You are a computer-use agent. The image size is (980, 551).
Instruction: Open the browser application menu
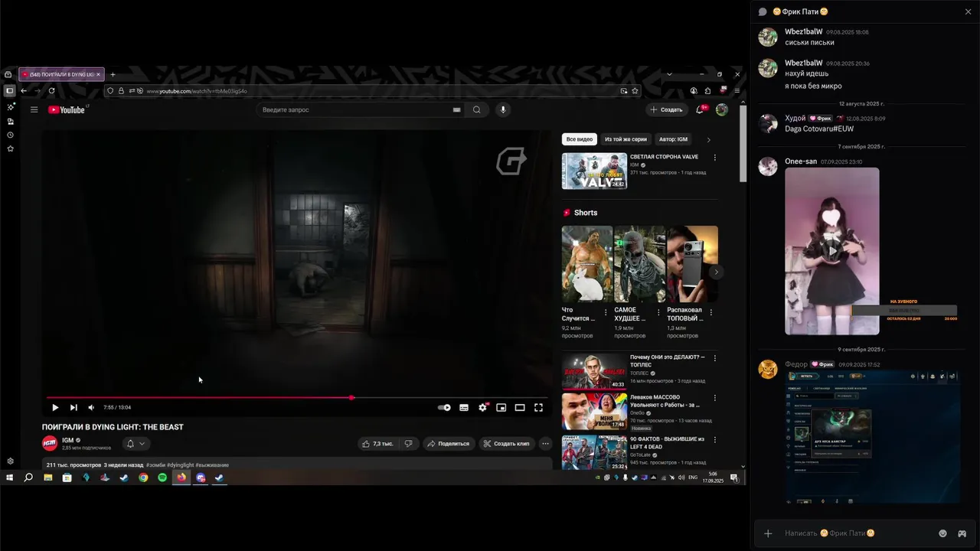click(x=737, y=90)
